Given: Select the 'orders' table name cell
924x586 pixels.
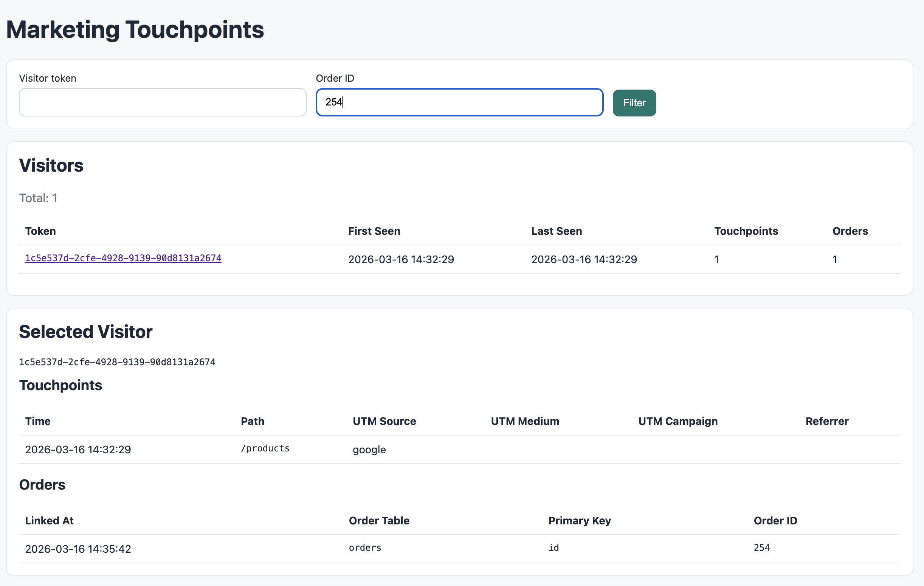Looking at the screenshot, I should (365, 547).
